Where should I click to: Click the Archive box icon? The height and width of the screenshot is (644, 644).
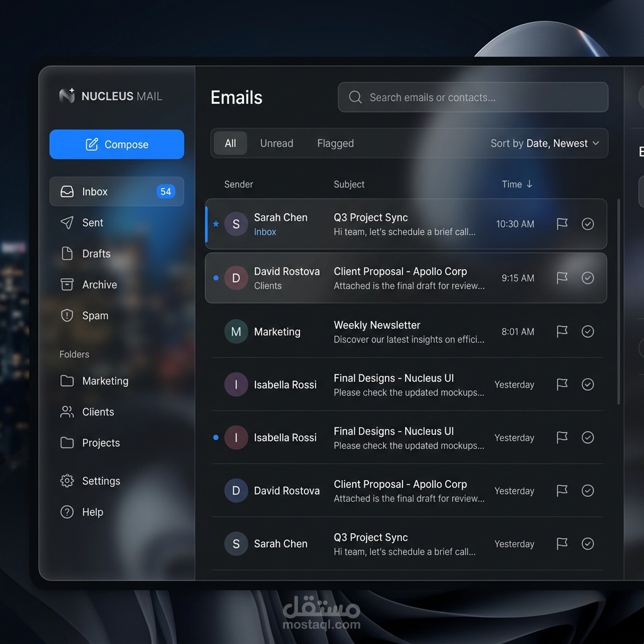[67, 285]
